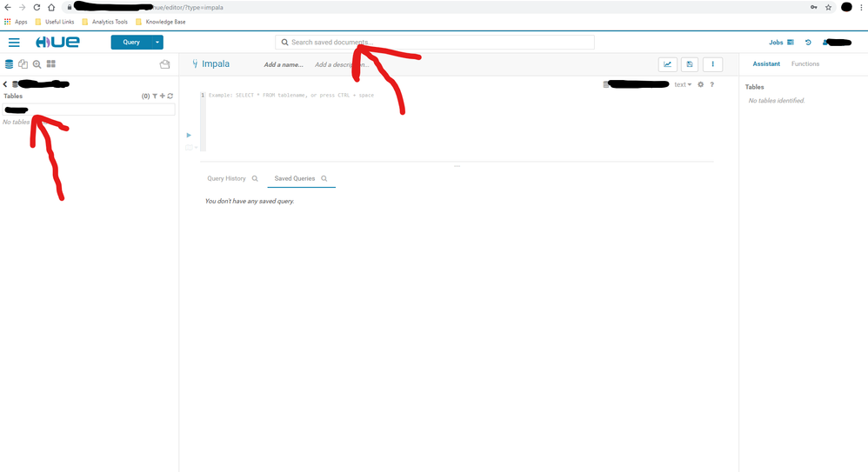The height and width of the screenshot is (472, 868).
Task: Click the chart results icon button
Action: tap(668, 64)
